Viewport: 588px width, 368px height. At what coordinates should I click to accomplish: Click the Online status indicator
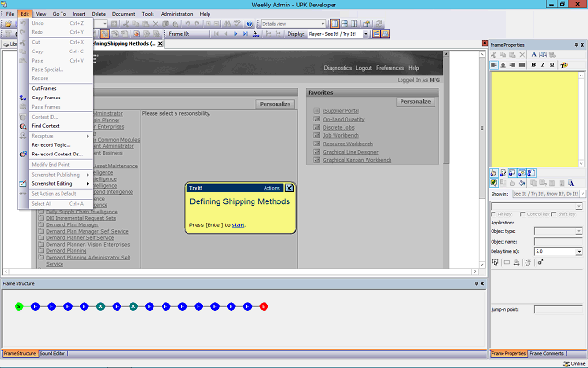(576, 364)
